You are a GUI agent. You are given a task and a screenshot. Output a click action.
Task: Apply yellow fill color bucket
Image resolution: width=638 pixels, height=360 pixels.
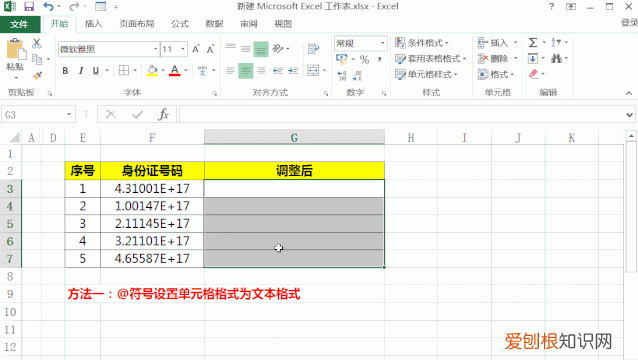pyautogui.click(x=152, y=70)
